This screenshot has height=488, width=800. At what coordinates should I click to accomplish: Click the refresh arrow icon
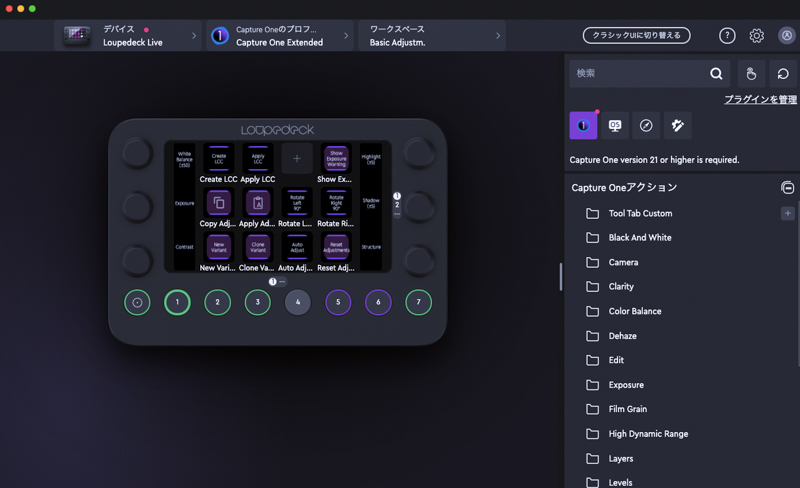tap(783, 74)
